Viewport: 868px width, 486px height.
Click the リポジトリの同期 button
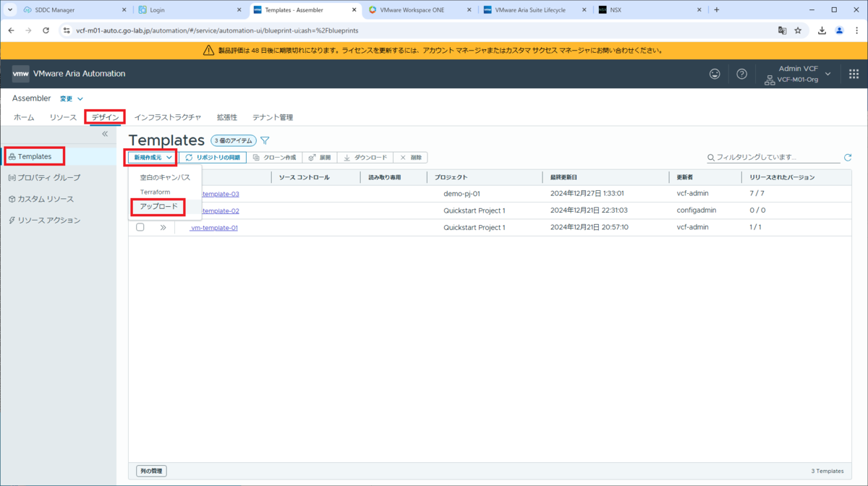coord(213,157)
